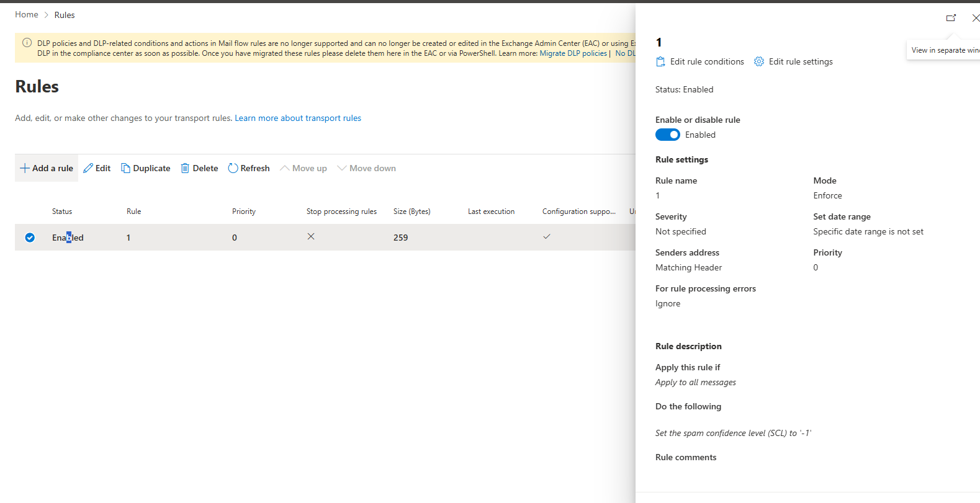
Task: Open Learn more about transport rules link
Action: point(298,118)
